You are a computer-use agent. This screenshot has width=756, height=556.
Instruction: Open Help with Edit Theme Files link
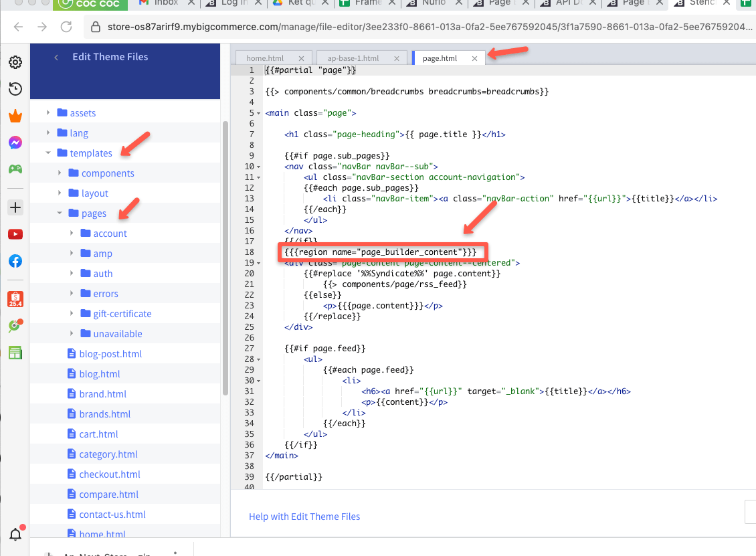point(304,517)
